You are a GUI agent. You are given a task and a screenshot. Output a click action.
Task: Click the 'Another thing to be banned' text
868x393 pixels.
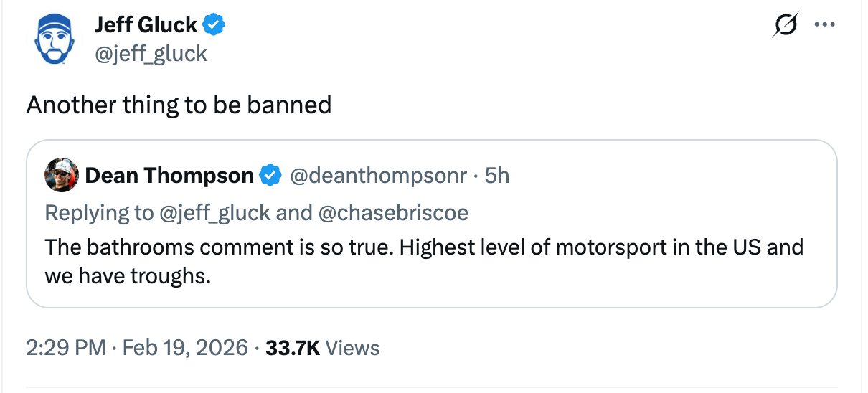179,105
